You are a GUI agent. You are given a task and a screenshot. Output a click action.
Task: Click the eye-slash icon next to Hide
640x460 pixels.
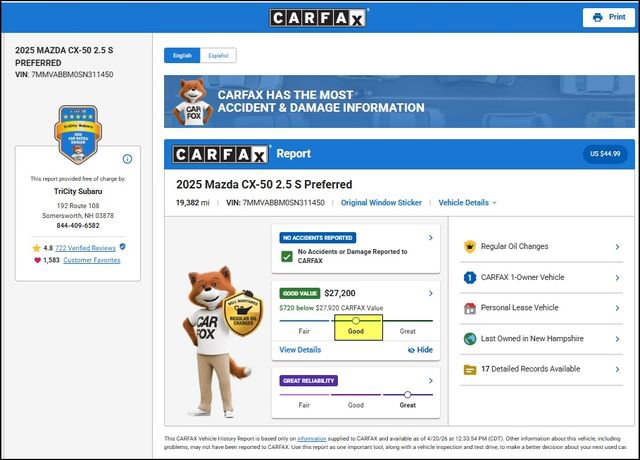(x=411, y=350)
